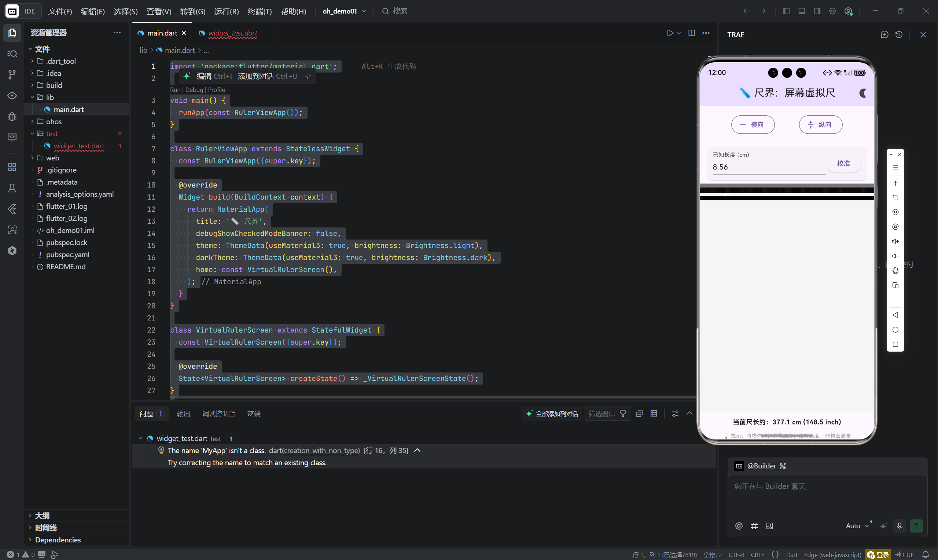Open pubspec.yaml in the file tree
Viewport: 938px width, 560px height.
pos(67,254)
